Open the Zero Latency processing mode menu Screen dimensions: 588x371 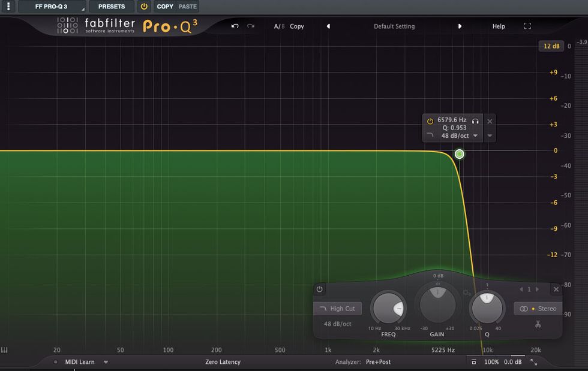pyautogui.click(x=223, y=362)
